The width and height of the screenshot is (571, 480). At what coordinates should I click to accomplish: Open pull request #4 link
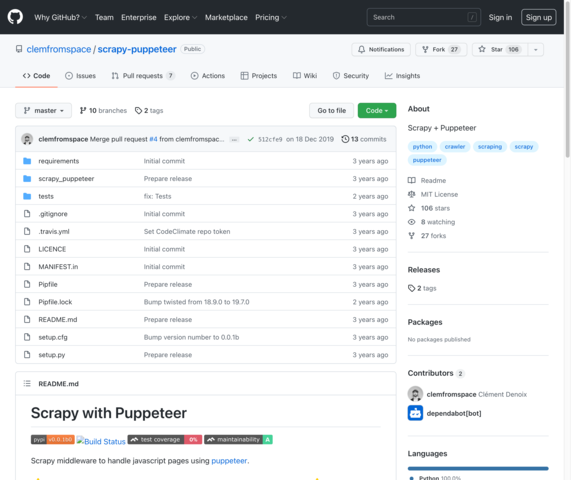pos(153,139)
